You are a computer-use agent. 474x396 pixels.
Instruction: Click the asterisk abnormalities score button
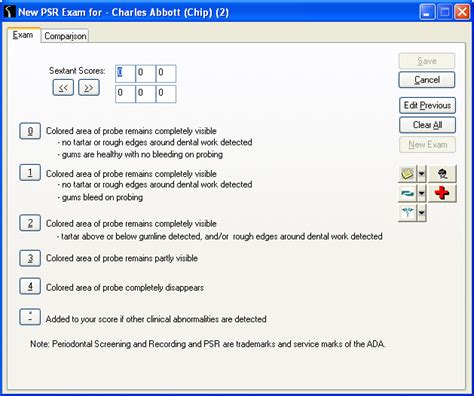pyautogui.click(x=30, y=317)
